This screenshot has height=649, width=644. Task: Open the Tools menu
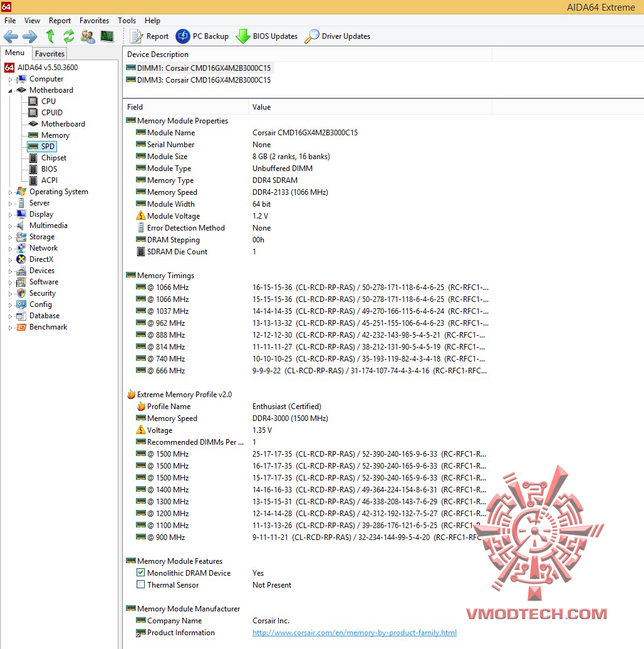pos(127,21)
